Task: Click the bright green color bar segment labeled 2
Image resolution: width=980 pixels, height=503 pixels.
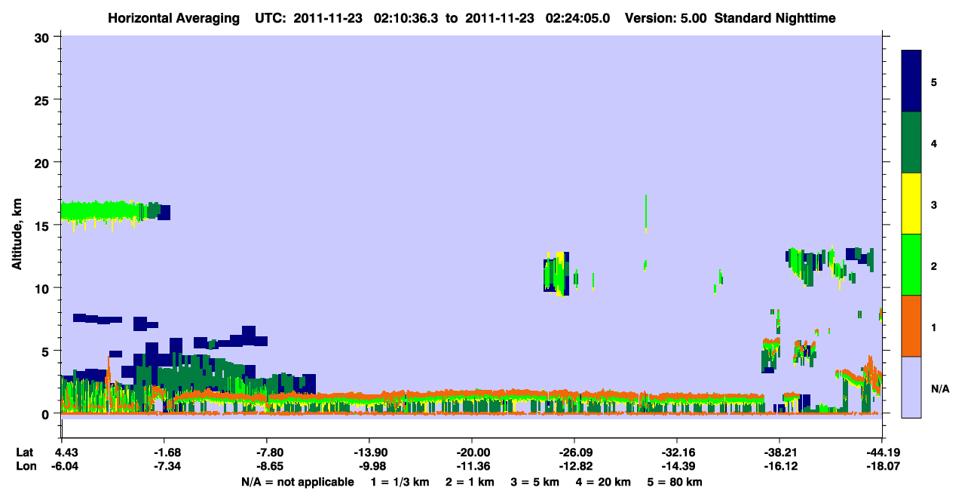Action: point(911,265)
